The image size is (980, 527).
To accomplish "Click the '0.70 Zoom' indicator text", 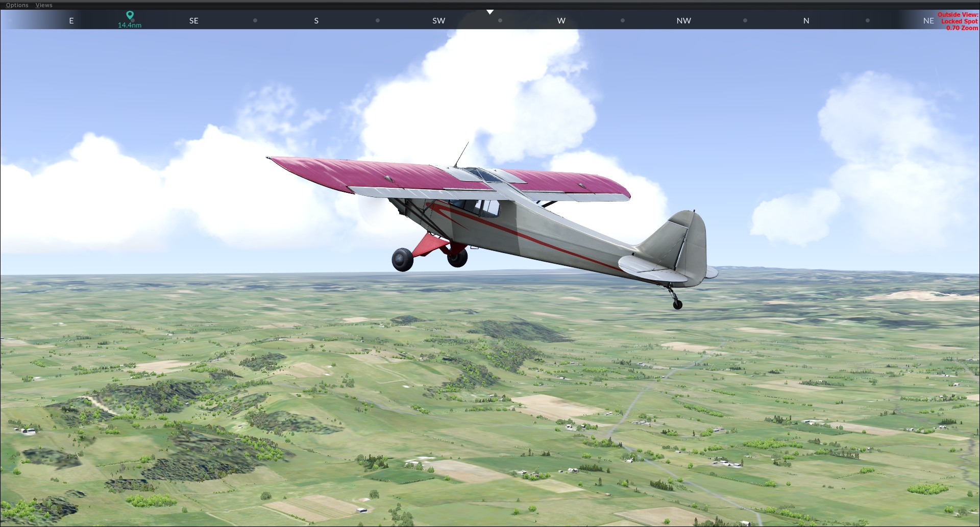I will [962, 28].
